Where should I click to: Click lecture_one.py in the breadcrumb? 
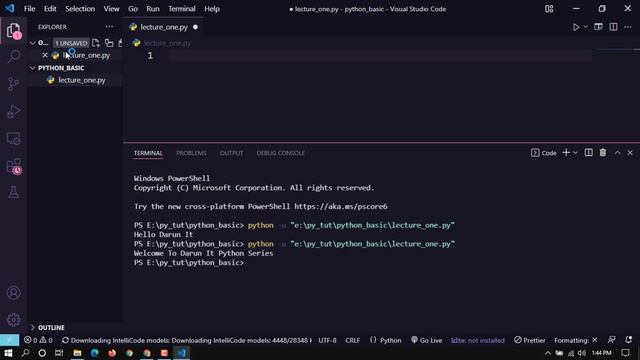[167, 43]
